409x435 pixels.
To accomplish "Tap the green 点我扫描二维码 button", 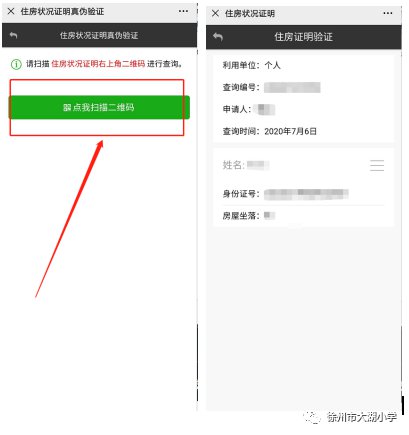I will click(x=99, y=107).
